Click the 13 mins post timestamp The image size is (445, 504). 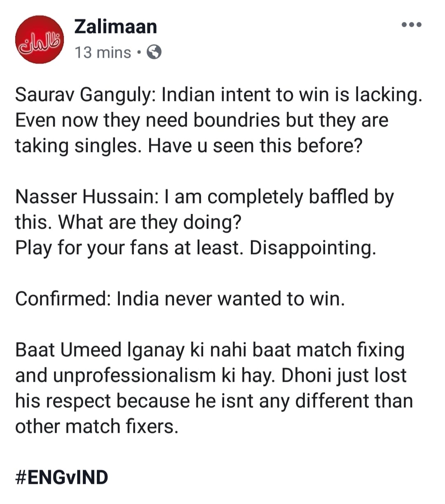click(x=103, y=53)
